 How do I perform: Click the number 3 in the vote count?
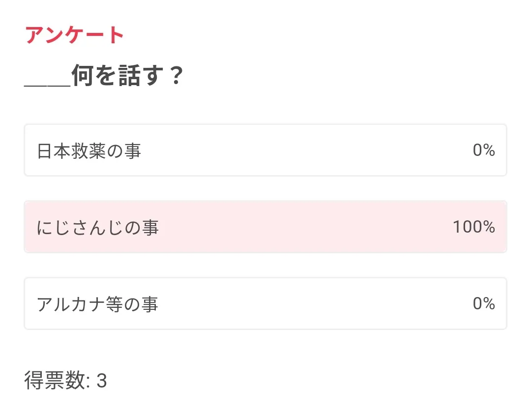coord(101,381)
